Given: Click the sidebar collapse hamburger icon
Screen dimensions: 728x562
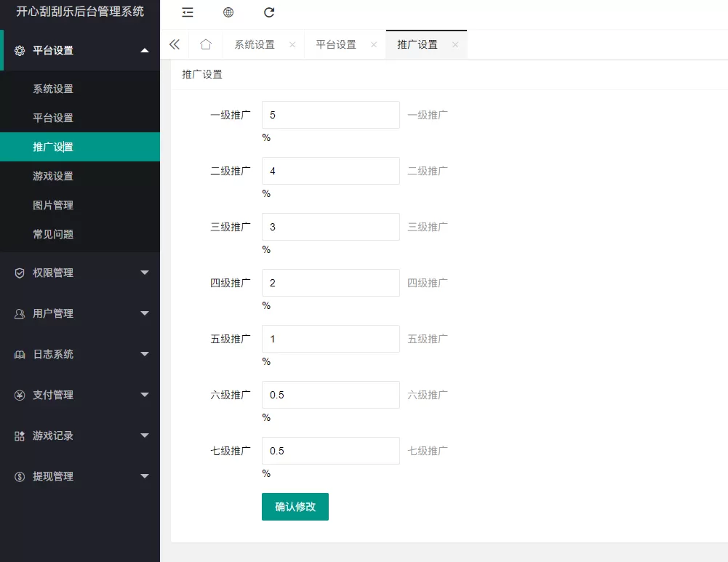Looking at the screenshot, I should (187, 12).
